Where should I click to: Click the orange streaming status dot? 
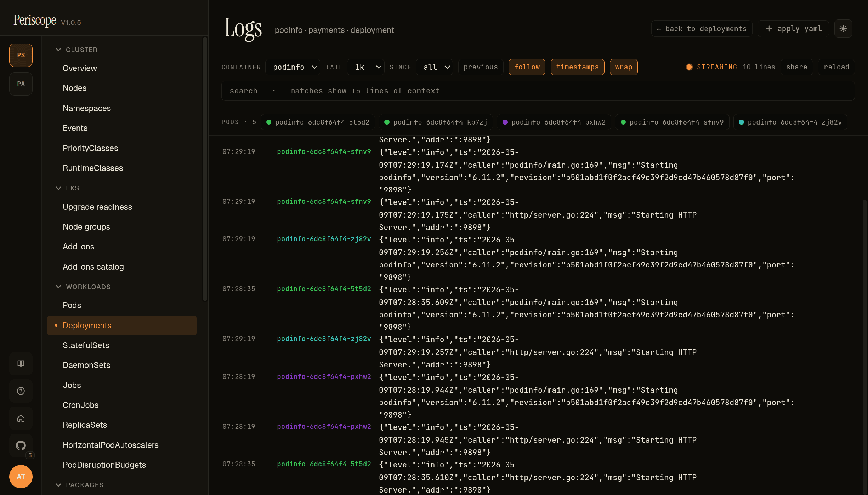[689, 67]
